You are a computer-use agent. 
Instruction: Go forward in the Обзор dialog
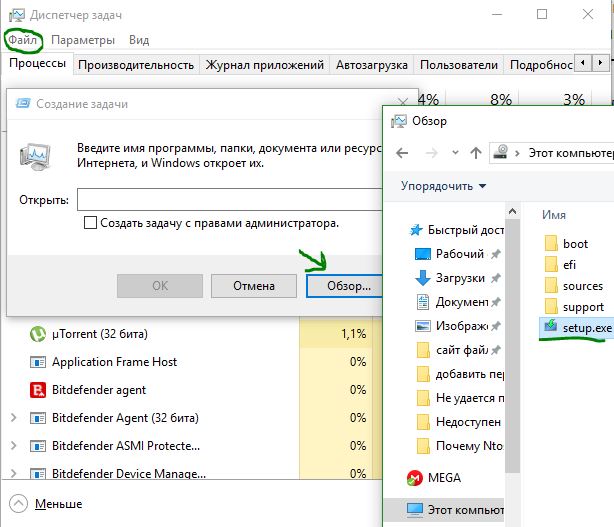(x=431, y=153)
